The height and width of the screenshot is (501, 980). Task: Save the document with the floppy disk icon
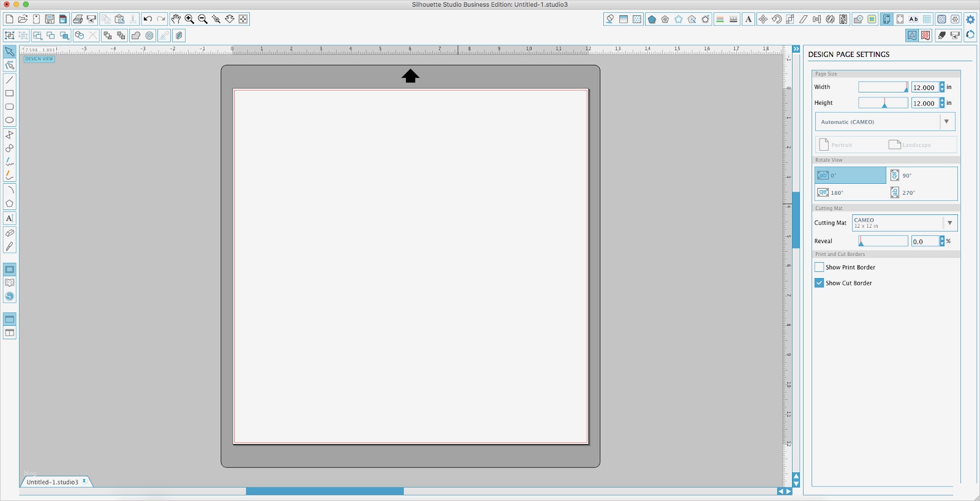(50, 19)
